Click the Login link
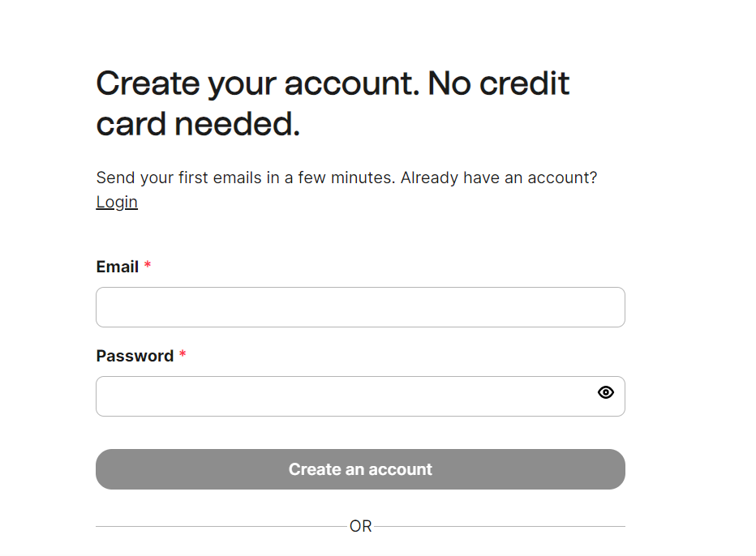Image resolution: width=756 pixels, height=556 pixels. (x=117, y=202)
